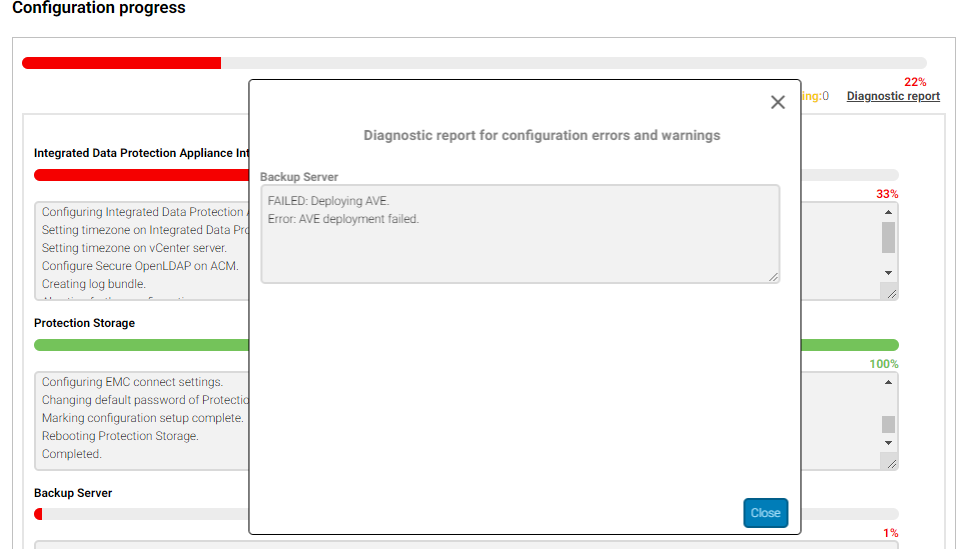Image resolution: width=956 pixels, height=549 pixels.
Task: Click 'Setting timezone on vCenter server.' log line
Action: pyautogui.click(x=134, y=248)
